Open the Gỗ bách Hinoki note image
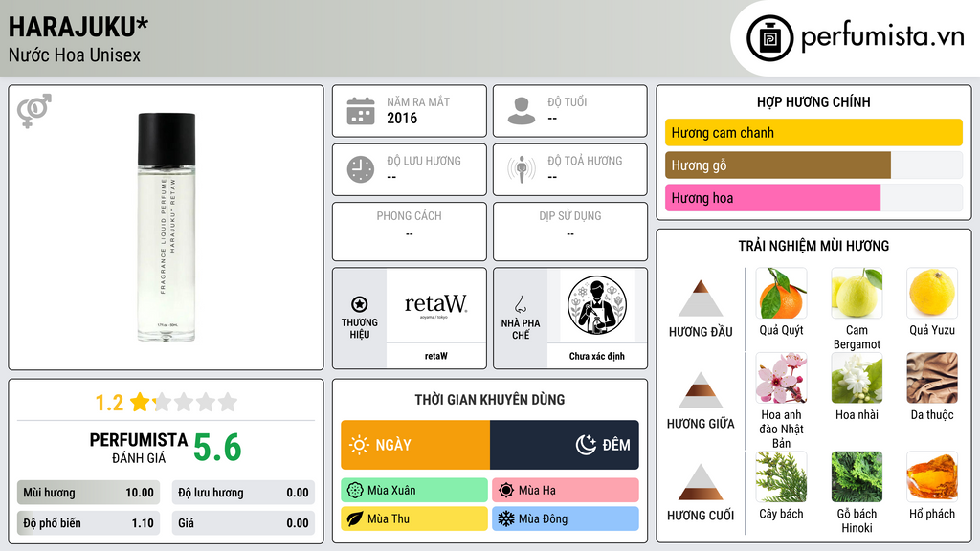This screenshot has width=980, height=551. (x=857, y=477)
